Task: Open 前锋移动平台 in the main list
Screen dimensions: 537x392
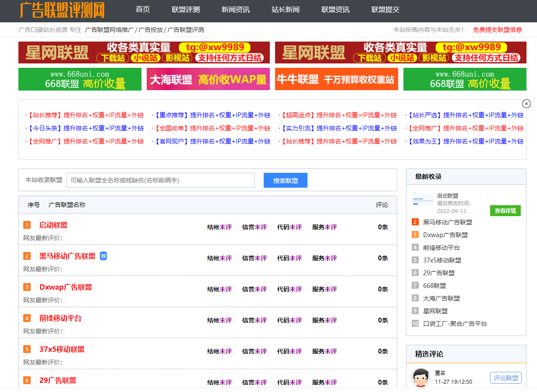Action: point(60,318)
